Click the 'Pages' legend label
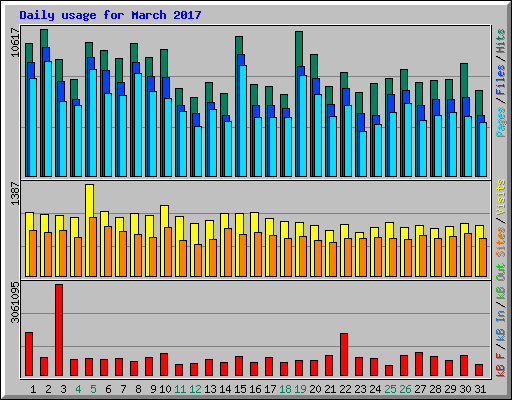 [x=501, y=122]
